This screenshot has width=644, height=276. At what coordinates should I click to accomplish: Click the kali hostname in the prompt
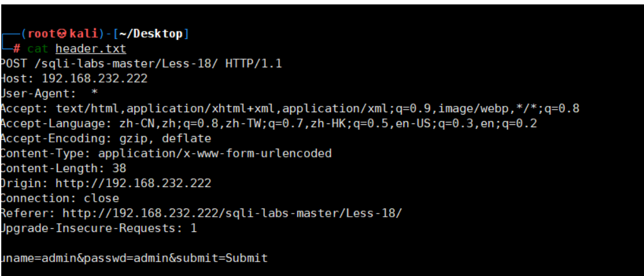[84, 34]
